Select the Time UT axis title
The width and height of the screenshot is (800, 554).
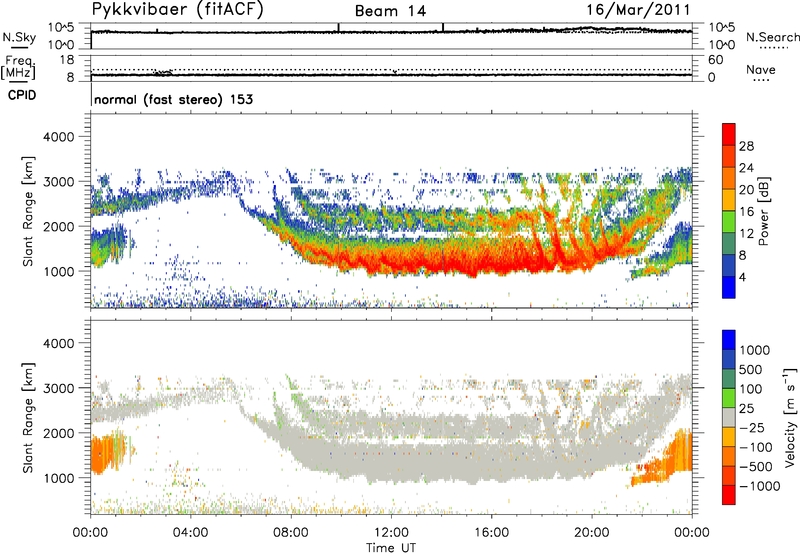(391, 548)
